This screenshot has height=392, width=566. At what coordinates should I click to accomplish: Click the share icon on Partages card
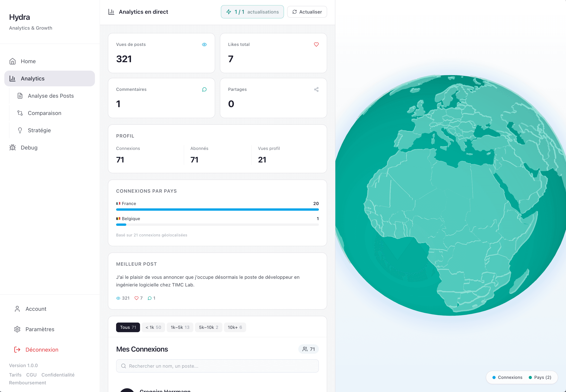pyautogui.click(x=316, y=89)
